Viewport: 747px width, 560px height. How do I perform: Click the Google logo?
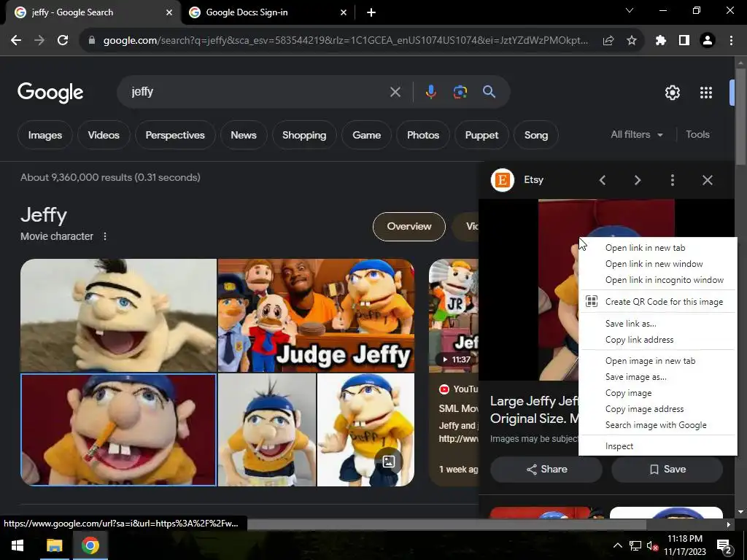tap(50, 93)
